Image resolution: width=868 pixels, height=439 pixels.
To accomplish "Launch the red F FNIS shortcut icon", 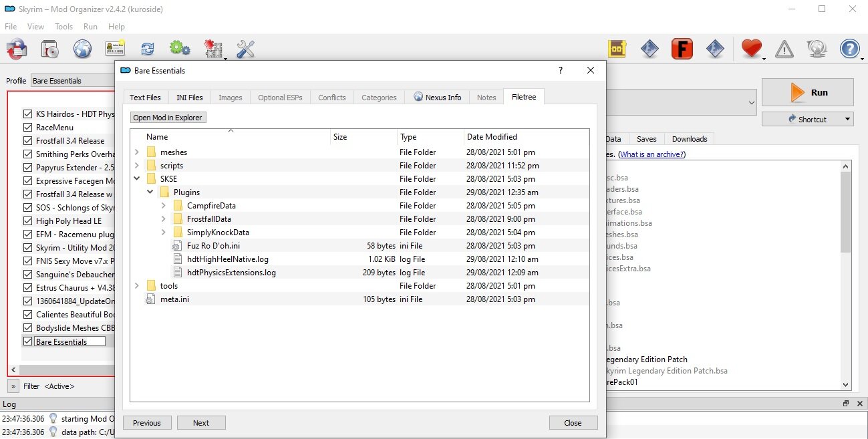I will coord(682,49).
